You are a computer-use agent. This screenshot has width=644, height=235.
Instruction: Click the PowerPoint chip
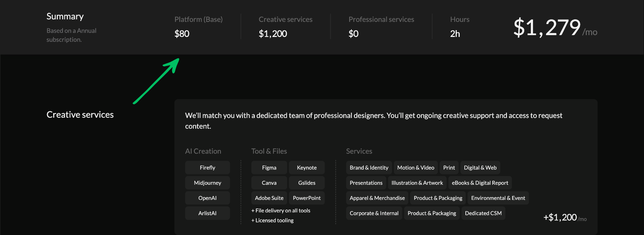click(x=307, y=198)
